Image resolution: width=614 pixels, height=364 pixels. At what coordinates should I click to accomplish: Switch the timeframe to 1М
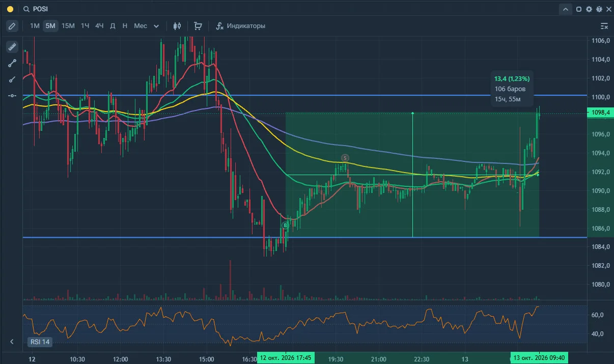(x=35, y=26)
